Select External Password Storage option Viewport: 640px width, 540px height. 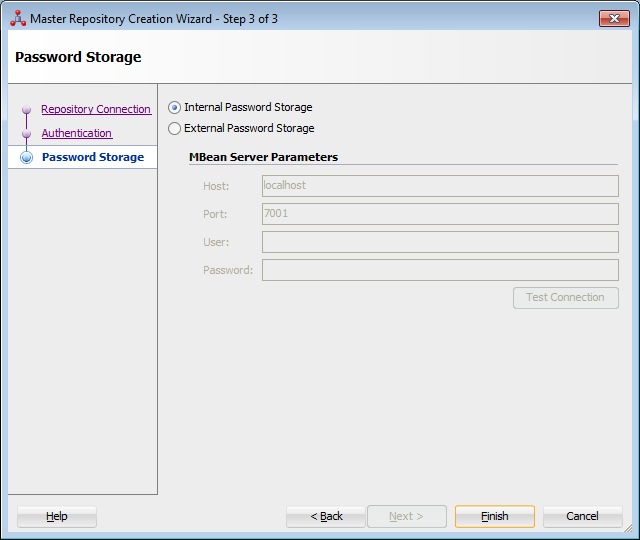(174, 129)
